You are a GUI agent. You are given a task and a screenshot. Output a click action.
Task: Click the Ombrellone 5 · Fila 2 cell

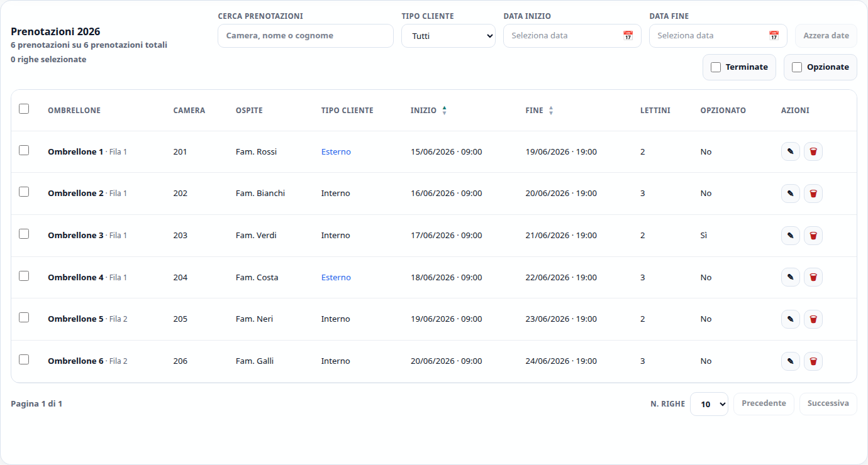(87, 319)
